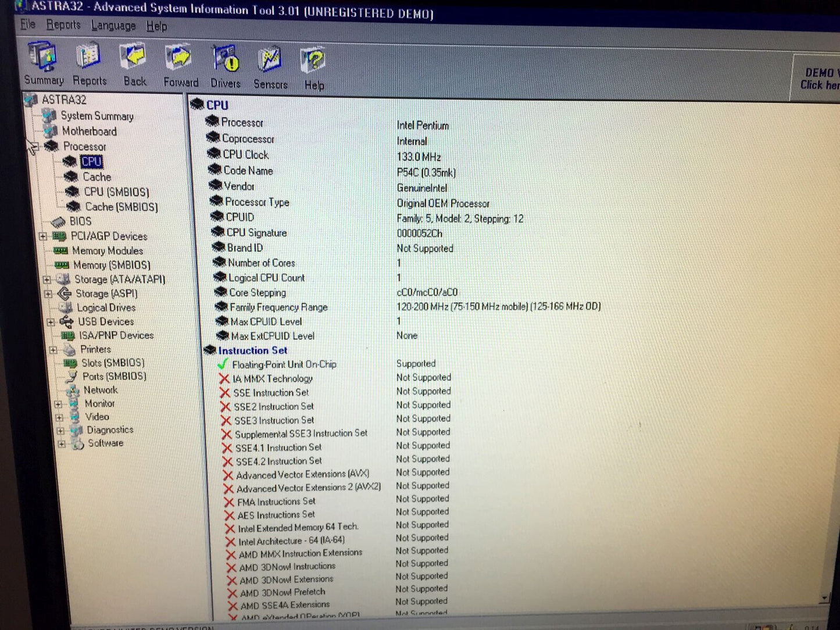This screenshot has height=630, width=840.
Task: Expand the Storage (ASPI) node
Action: [x=49, y=294]
